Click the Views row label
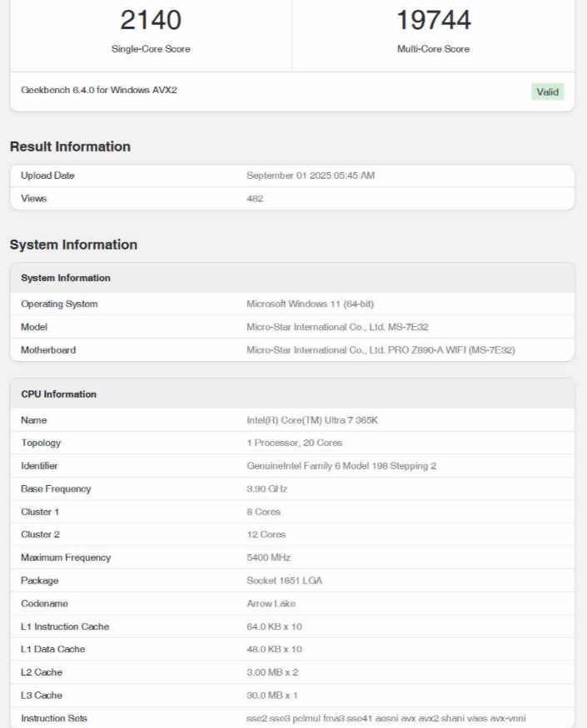Screen dimensions: 587x728 (33, 199)
